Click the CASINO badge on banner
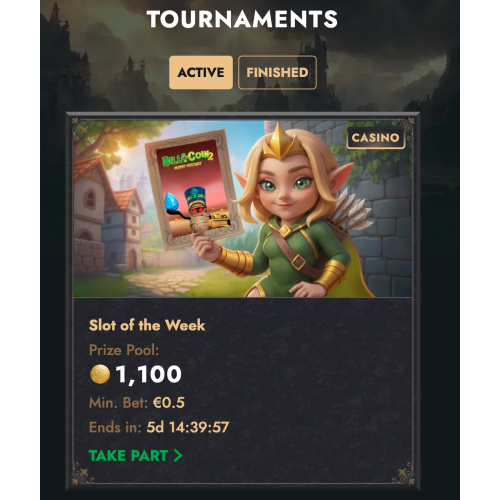500x500 pixels. click(375, 137)
